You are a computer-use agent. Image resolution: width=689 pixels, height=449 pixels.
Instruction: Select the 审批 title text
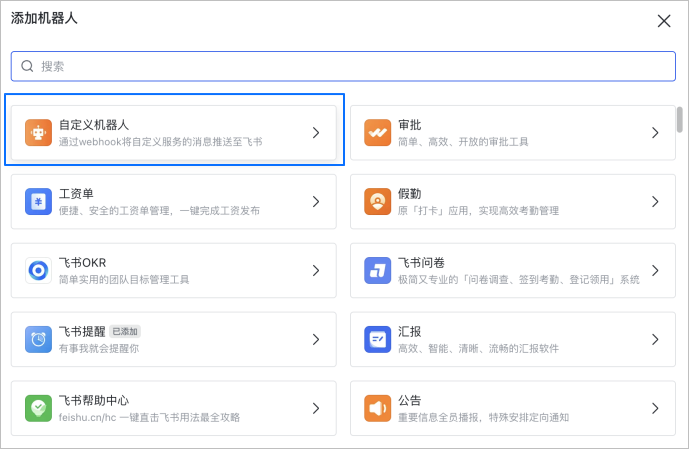[410, 125]
